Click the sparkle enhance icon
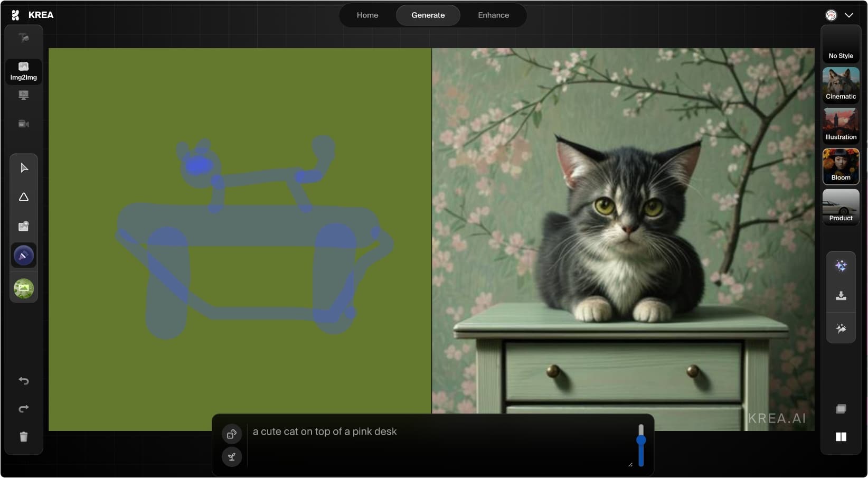The image size is (868, 478). (841, 266)
